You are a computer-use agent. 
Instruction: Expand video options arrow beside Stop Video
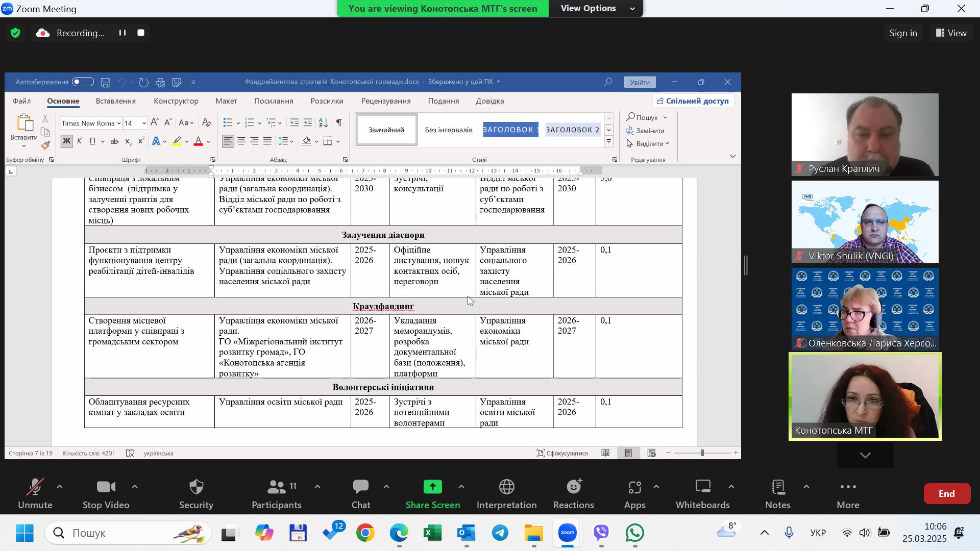pyautogui.click(x=135, y=487)
